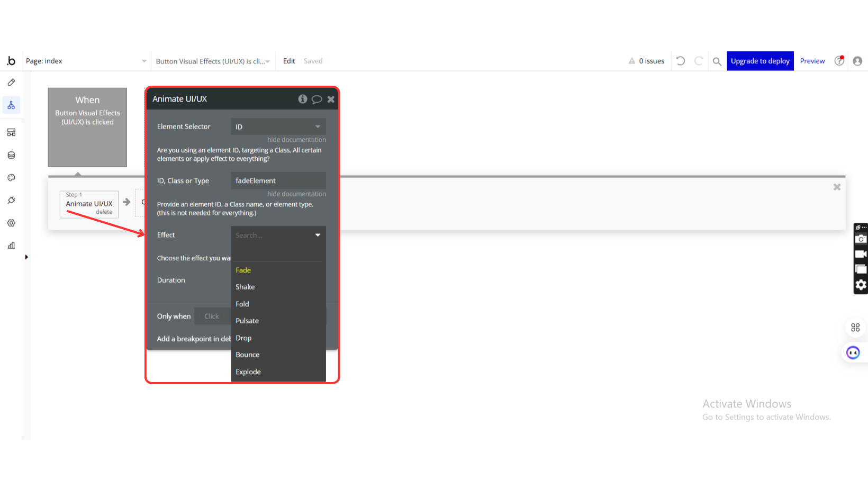Choose Fade from the Effect list
868x489 pixels.
243,270
